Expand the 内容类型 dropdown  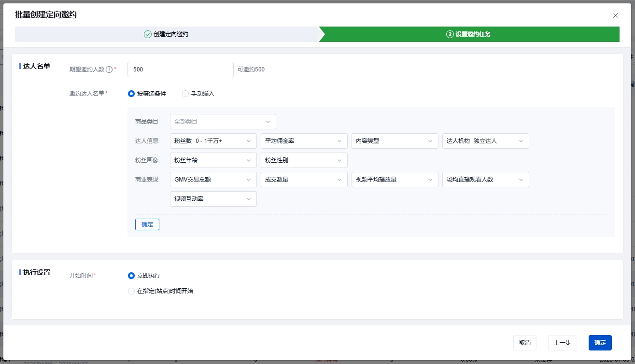395,141
